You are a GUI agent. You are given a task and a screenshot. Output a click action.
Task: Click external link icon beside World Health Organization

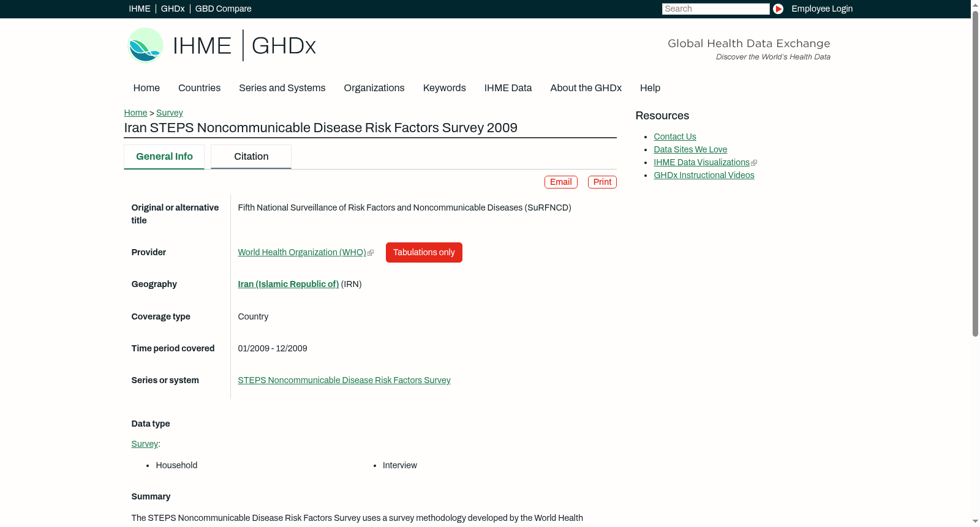[371, 253]
